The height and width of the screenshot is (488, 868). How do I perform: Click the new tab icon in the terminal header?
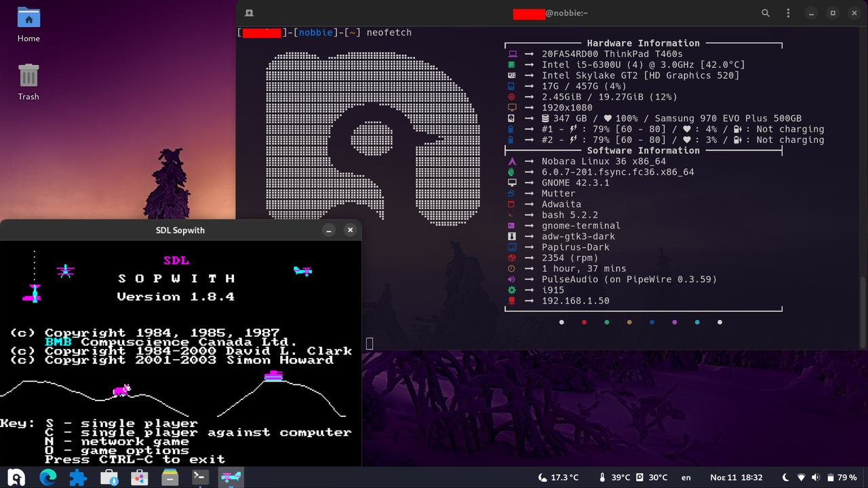(250, 13)
